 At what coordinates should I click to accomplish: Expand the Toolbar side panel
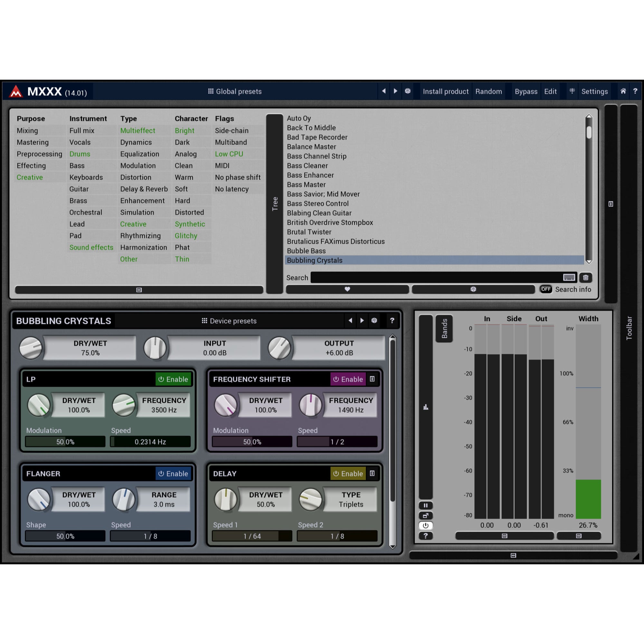(x=629, y=328)
